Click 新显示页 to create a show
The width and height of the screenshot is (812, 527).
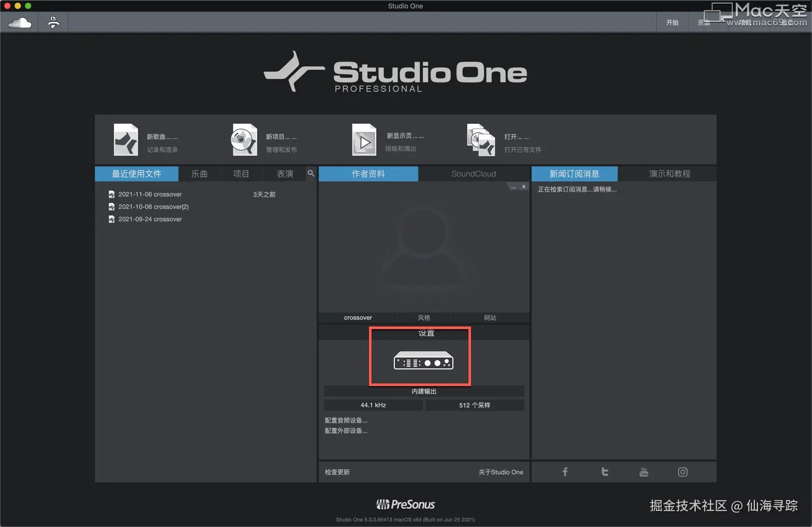(x=405, y=136)
